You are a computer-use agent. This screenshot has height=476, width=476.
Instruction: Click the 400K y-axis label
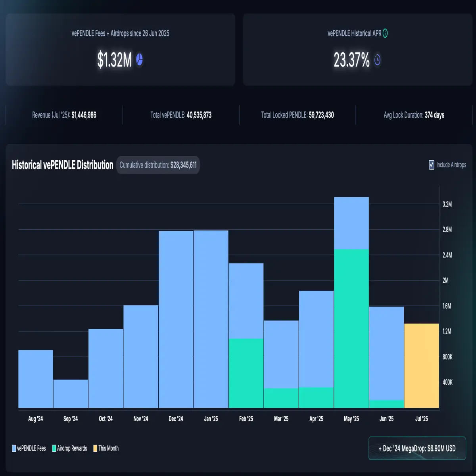(447, 382)
